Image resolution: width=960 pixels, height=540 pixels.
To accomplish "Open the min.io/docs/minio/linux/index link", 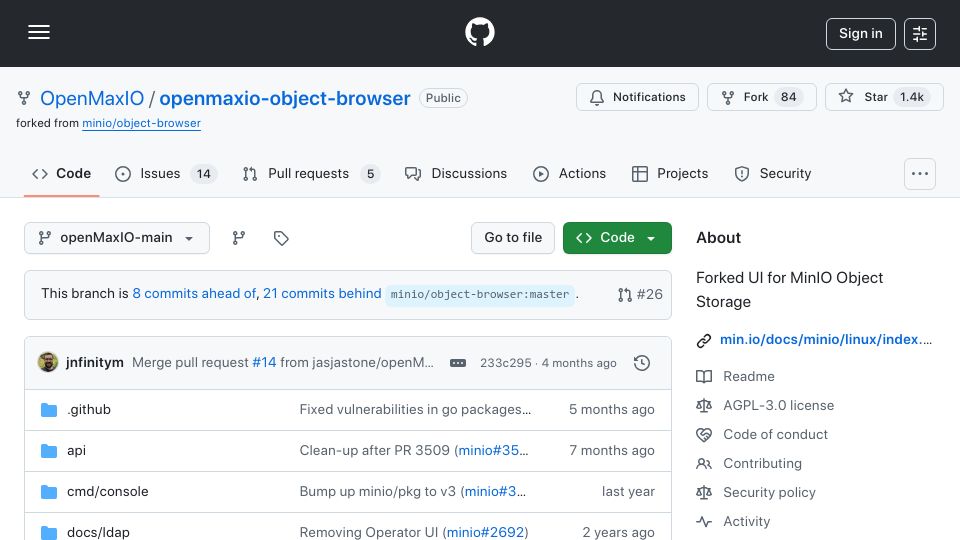I will point(825,340).
